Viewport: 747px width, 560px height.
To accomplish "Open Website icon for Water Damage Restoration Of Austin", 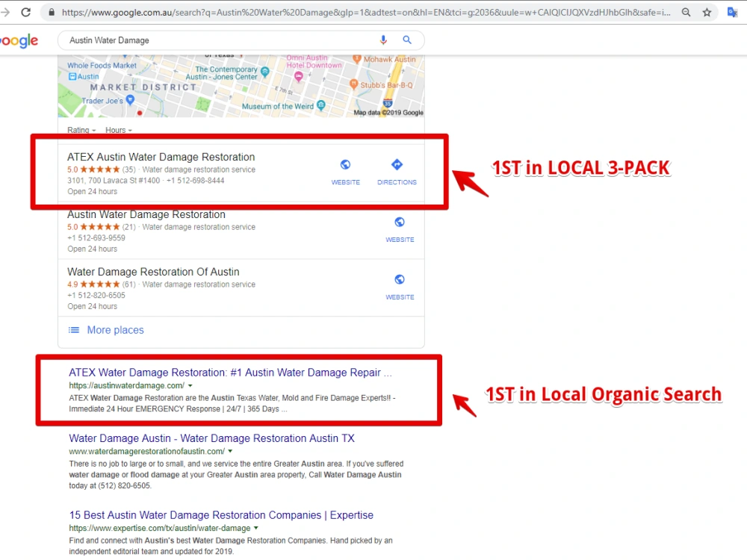I will (x=400, y=279).
